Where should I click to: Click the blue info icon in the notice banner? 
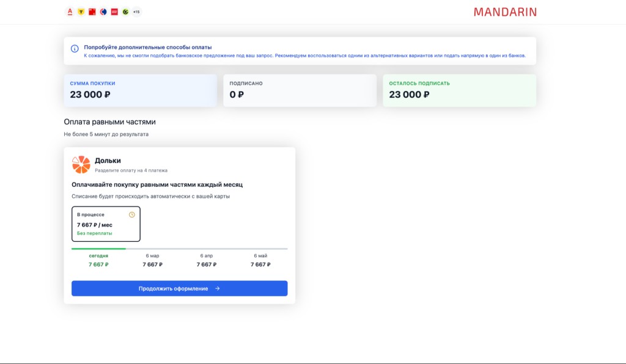tap(75, 48)
